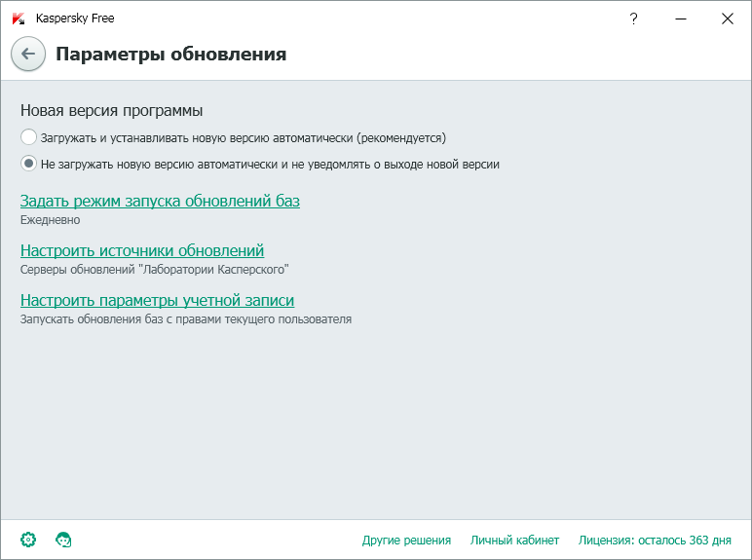This screenshot has height=560, width=752.
Task: Click the 'Новая версия программы' heading
Action: coord(111,111)
